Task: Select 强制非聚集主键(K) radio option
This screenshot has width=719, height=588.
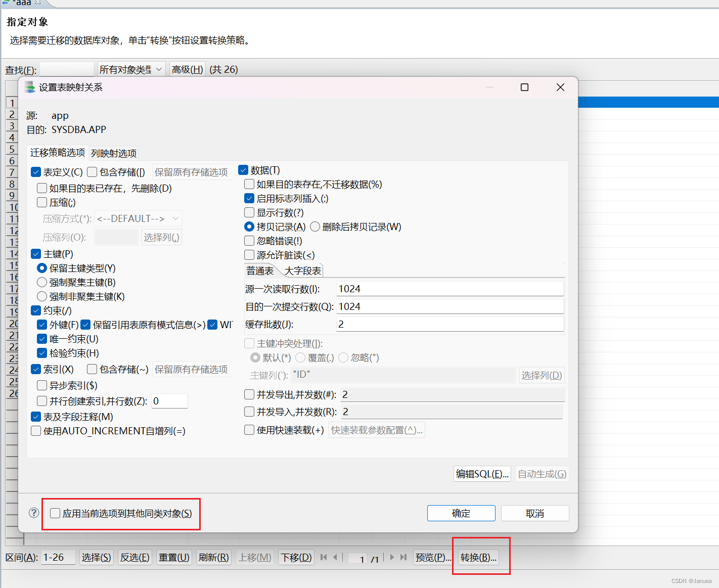Action: coord(42,296)
